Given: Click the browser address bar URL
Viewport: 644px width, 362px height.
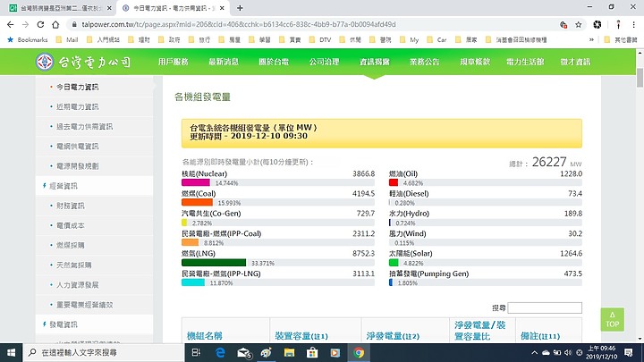Looking at the screenshot, I should (x=268, y=26).
